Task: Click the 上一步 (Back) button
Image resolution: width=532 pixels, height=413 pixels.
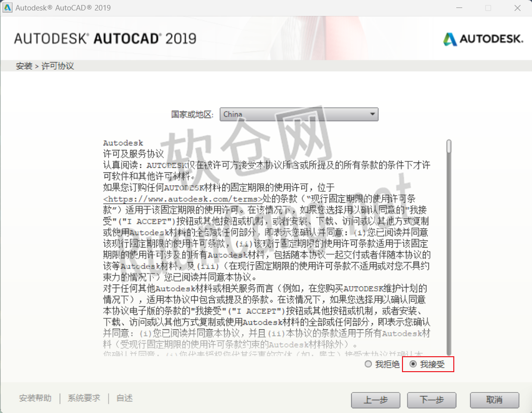Action: (x=376, y=400)
